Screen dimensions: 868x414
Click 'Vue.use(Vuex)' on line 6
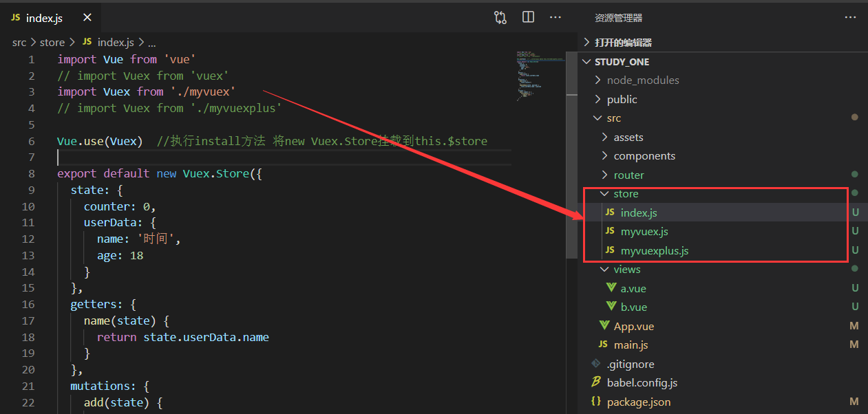point(100,141)
